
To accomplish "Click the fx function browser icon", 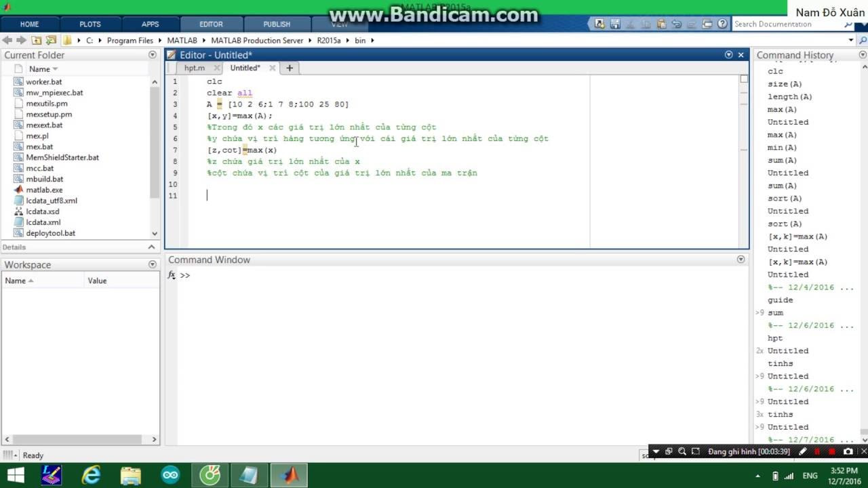I will [x=172, y=275].
